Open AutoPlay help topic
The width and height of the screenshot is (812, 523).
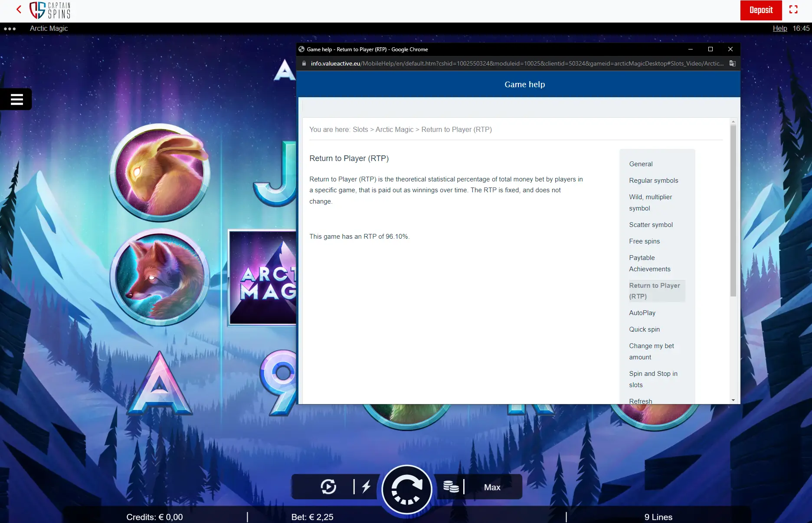click(x=642, y=313)
